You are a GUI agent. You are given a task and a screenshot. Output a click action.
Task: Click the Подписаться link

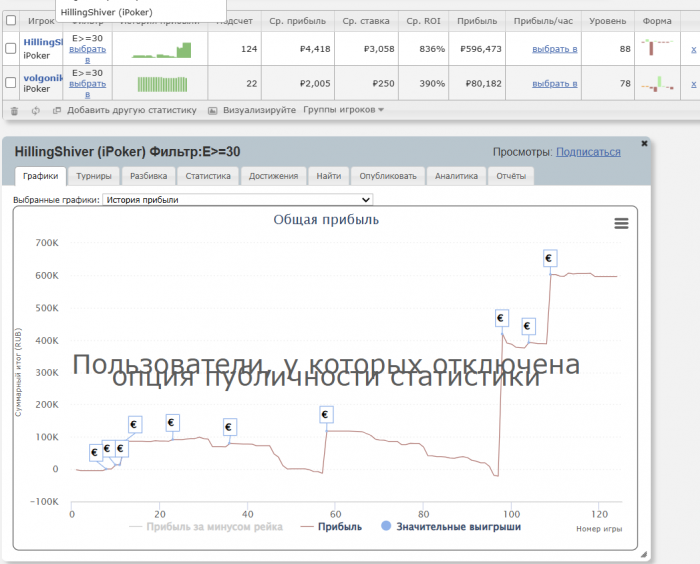[x=588, y=152]
